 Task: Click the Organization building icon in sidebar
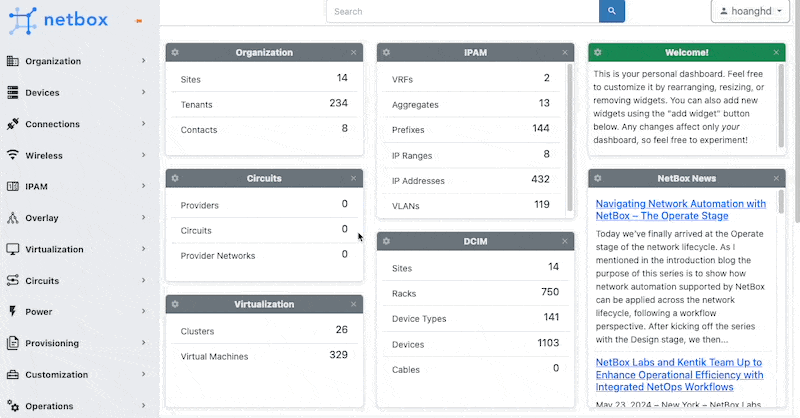pos(13,61)
